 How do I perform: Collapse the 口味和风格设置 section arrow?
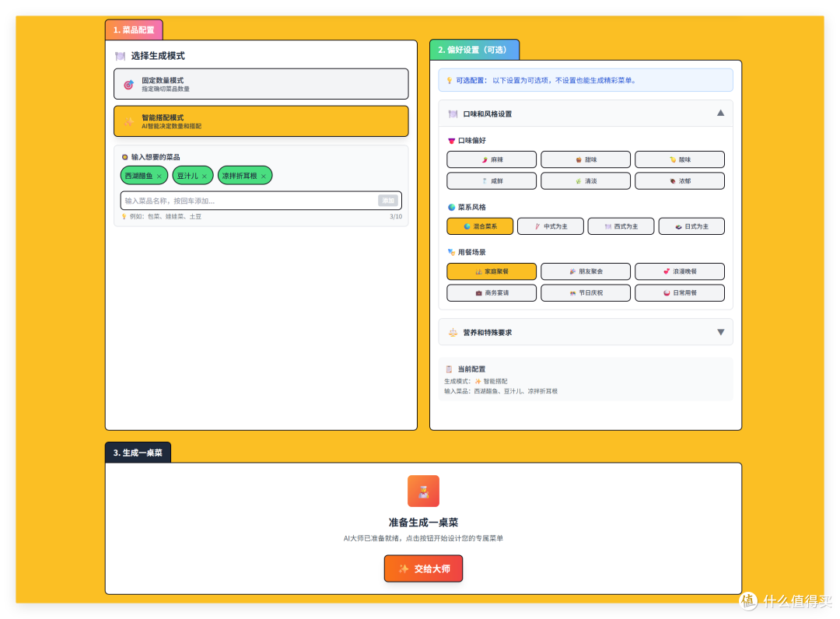(x=720, y=113)
